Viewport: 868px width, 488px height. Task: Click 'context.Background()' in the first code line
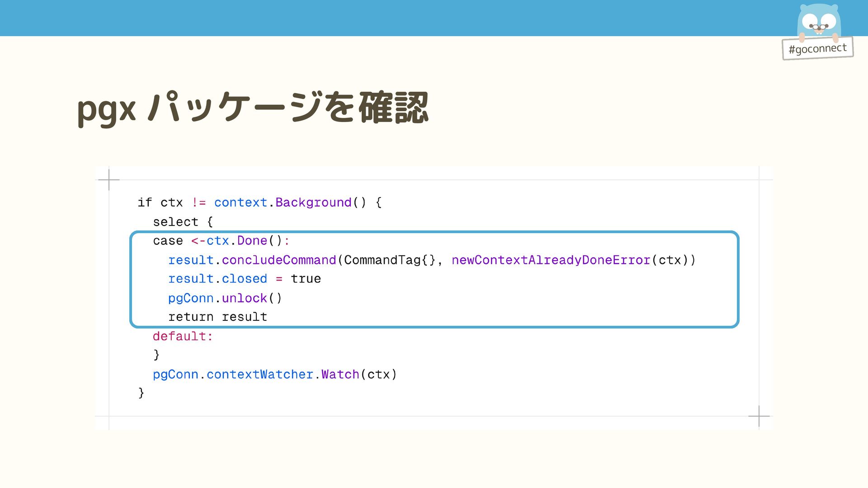point(290,202)
